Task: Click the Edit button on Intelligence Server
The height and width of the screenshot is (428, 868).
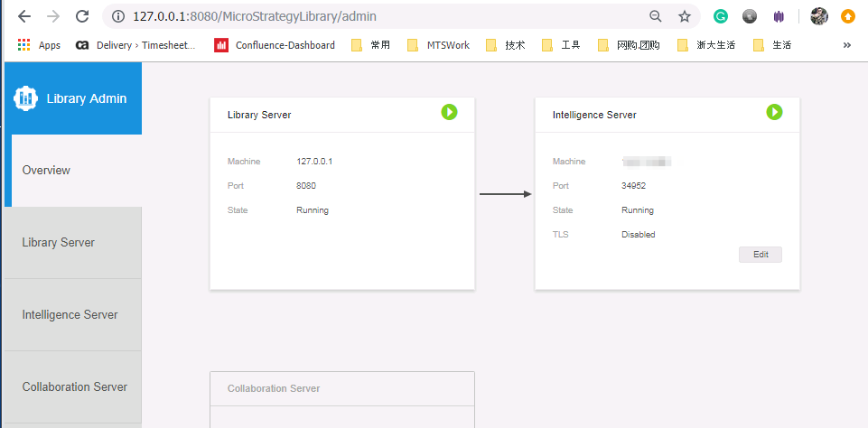Action: tap(761, 255)
